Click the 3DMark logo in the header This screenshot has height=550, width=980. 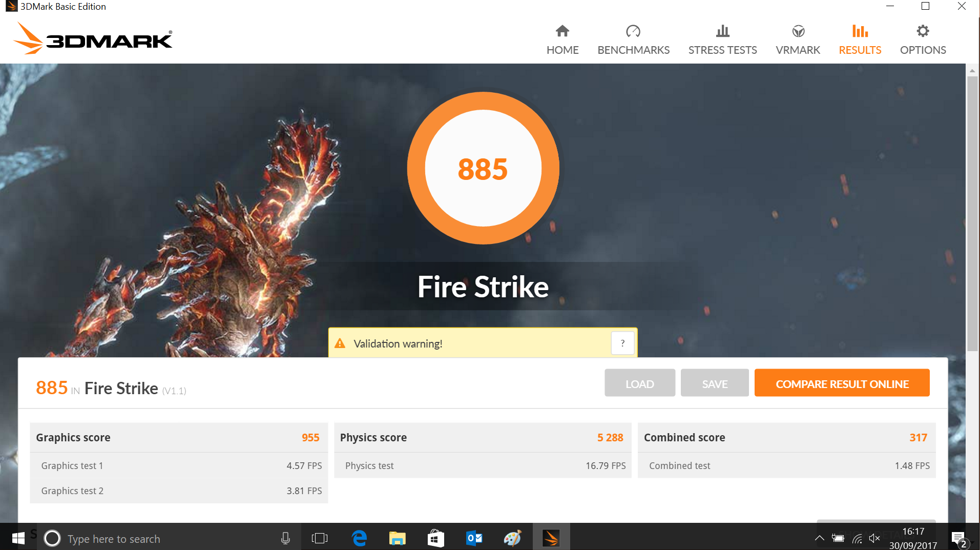pyautogui.click(x=93, y=38)
